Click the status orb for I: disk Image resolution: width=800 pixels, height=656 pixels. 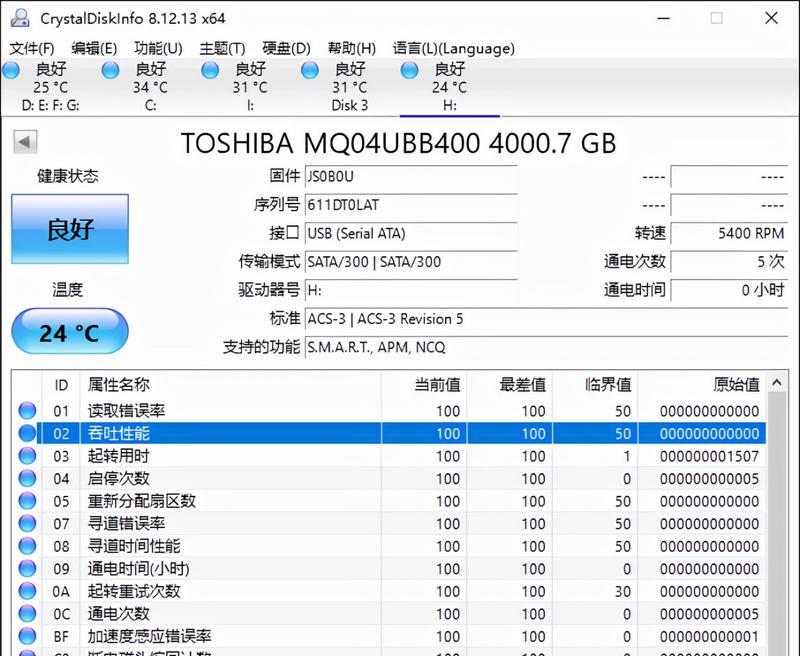click(210, 70)
